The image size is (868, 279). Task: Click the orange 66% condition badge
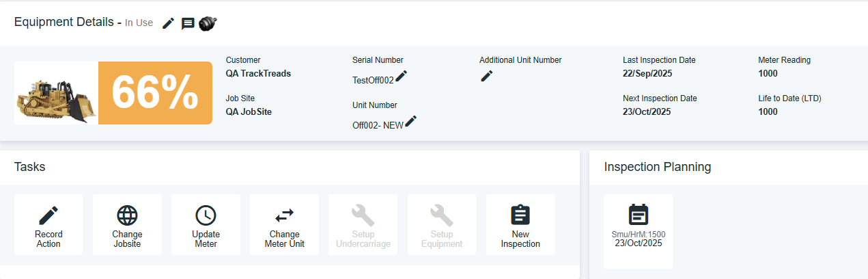(155, 93)
